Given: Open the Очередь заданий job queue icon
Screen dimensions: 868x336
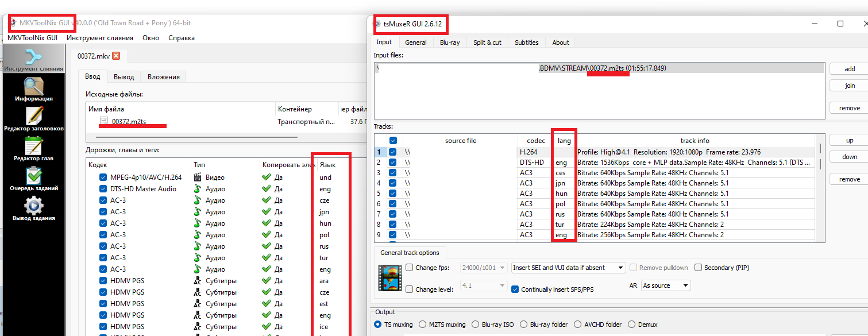Looking at the screenshot, I should coord(34,177).
